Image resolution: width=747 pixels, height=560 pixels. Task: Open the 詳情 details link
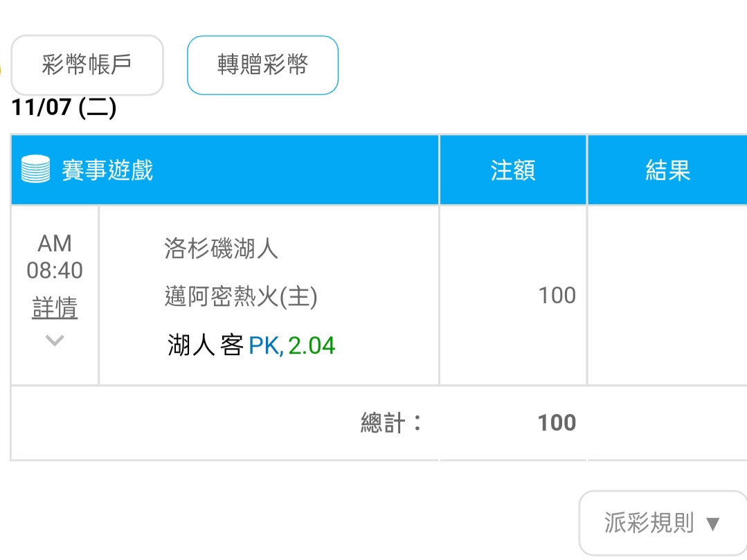click(x=55, y=307)
